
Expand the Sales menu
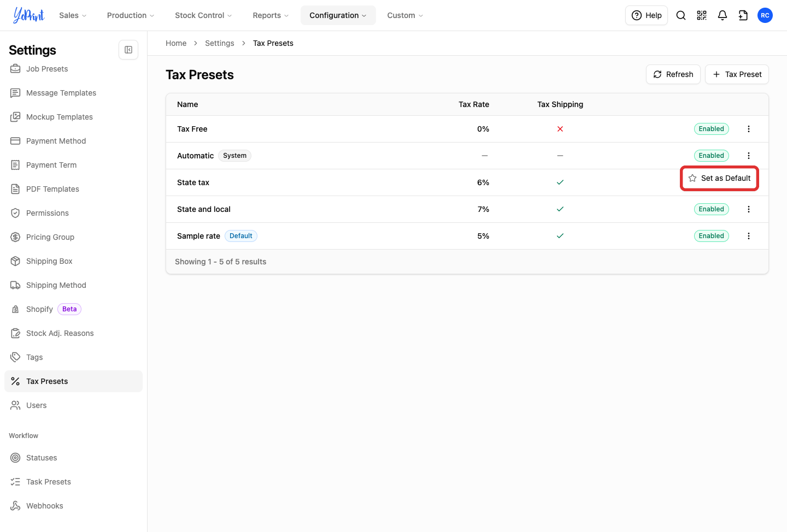(73, 15)
